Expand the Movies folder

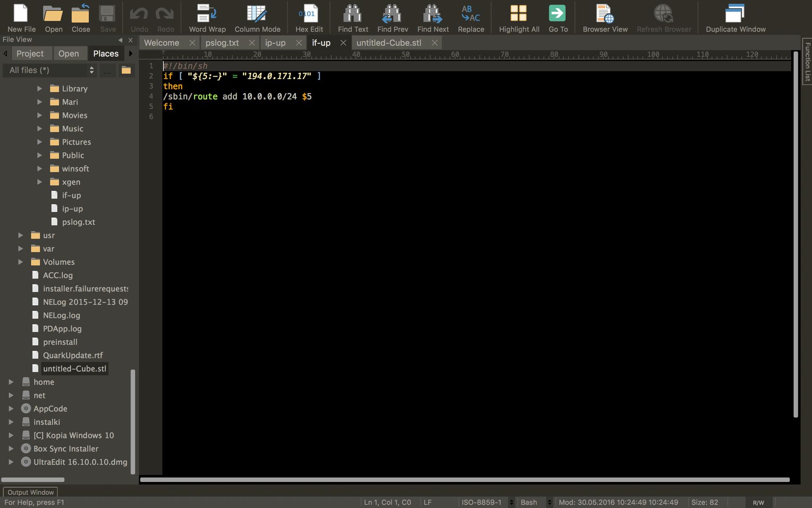(40, 115)
